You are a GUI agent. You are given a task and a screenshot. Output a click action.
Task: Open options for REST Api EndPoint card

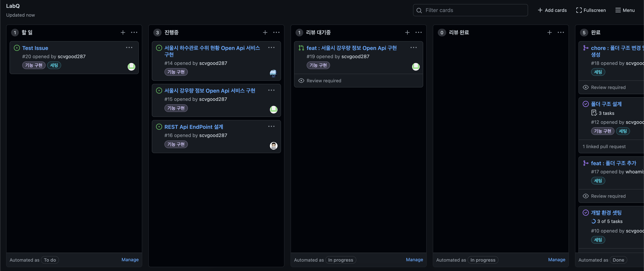point(271,127)
